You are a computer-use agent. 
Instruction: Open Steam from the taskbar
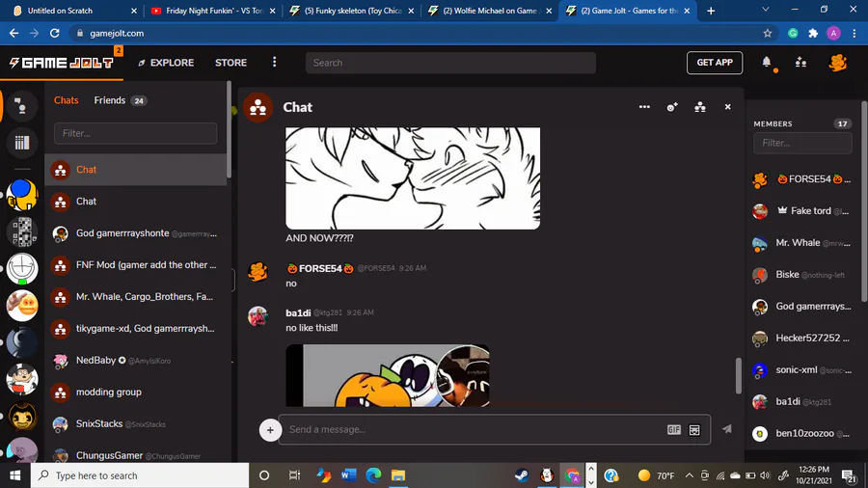coord(522,475)
